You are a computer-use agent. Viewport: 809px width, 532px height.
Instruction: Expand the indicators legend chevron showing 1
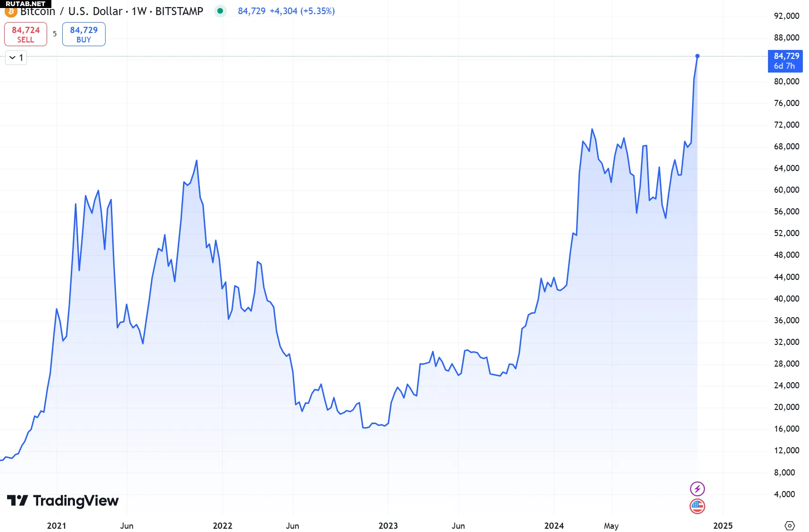[16, 58]
